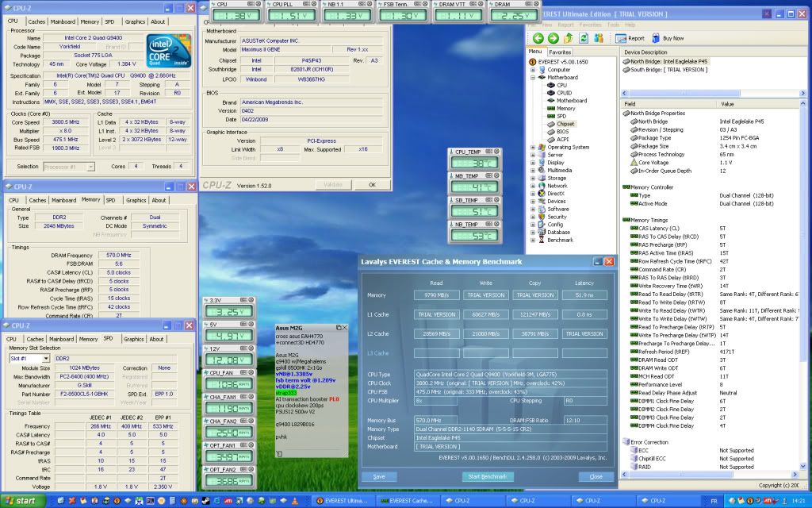This screenshot has width=812, height=508.
Task: Click Save in the Cache & Memory Benchmark
Action: (379, 476)
